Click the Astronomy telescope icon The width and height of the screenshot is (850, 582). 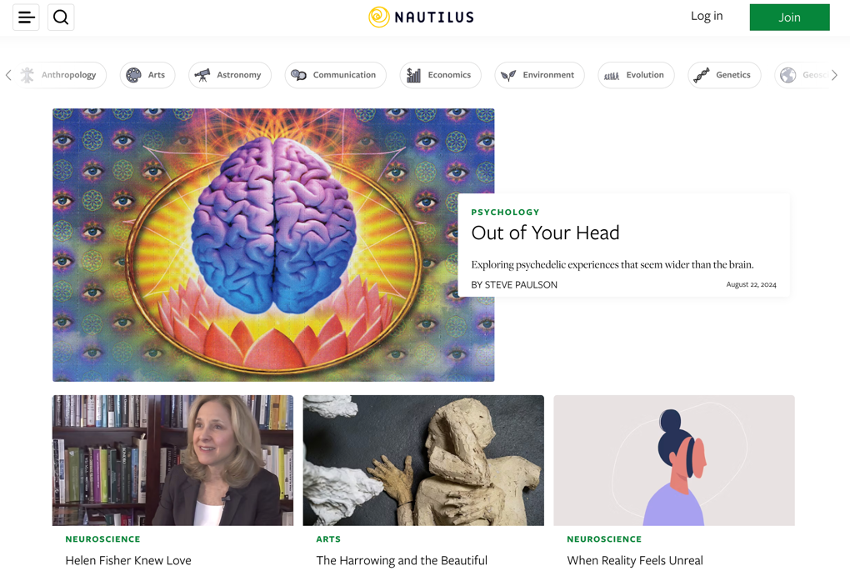pos(202,75)
